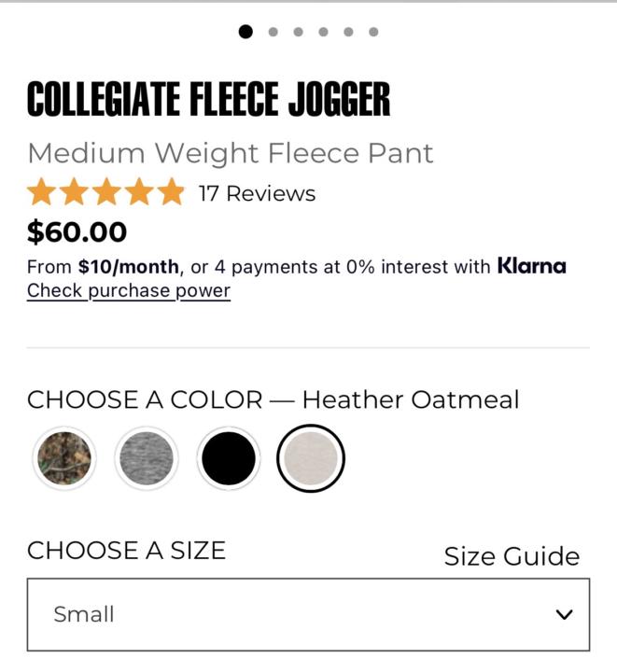Open the Size Guide
The width and height of the screenshot is (617, 672).
point(511,556)
